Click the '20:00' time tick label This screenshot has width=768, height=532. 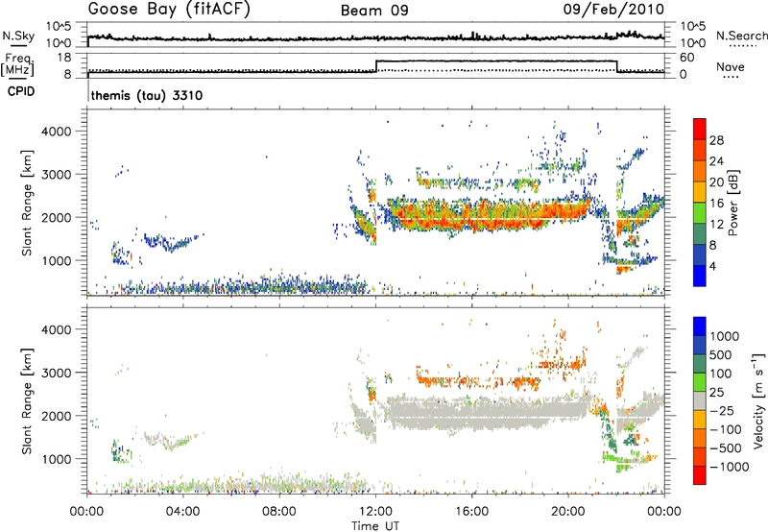[x=568, y=512]
